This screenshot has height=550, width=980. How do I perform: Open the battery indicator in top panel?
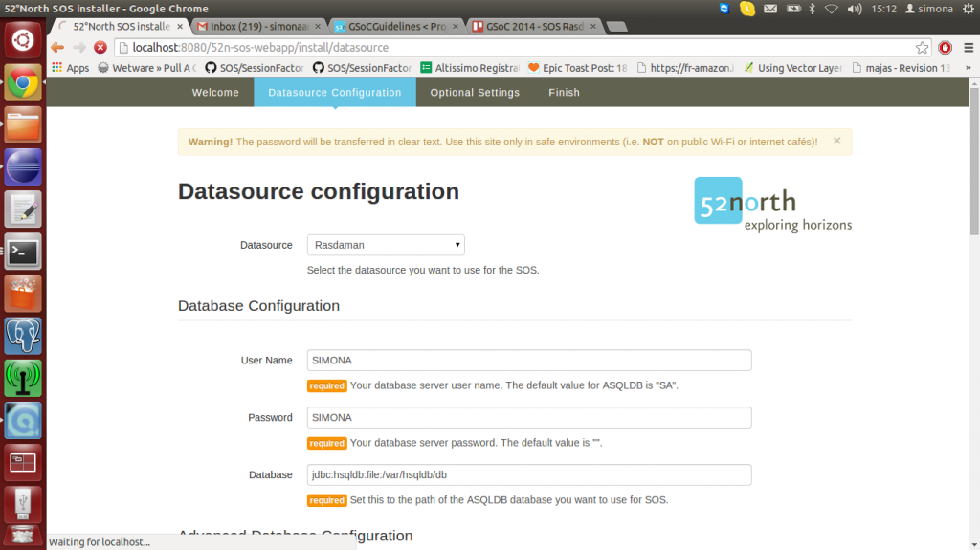[x=793, y=9]
